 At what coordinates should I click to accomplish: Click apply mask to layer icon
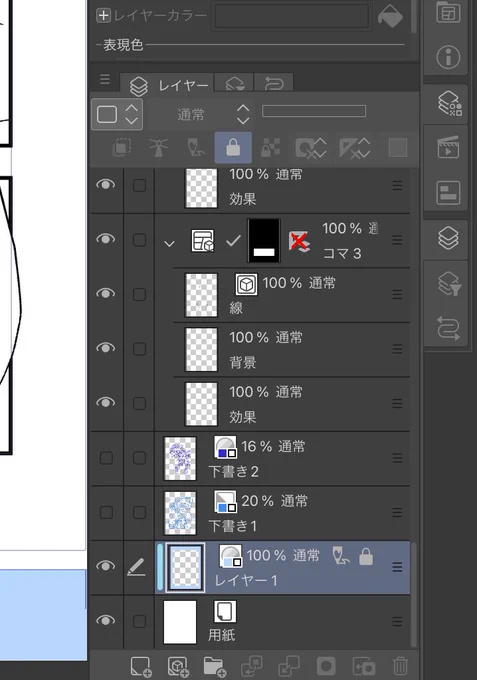click(363, 666)
